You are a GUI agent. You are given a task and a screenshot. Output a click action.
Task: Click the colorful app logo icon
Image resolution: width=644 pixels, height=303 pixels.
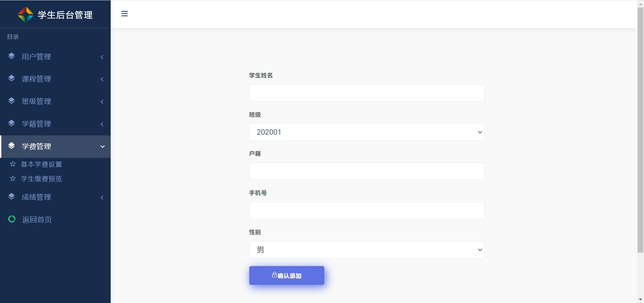(25, 15)
